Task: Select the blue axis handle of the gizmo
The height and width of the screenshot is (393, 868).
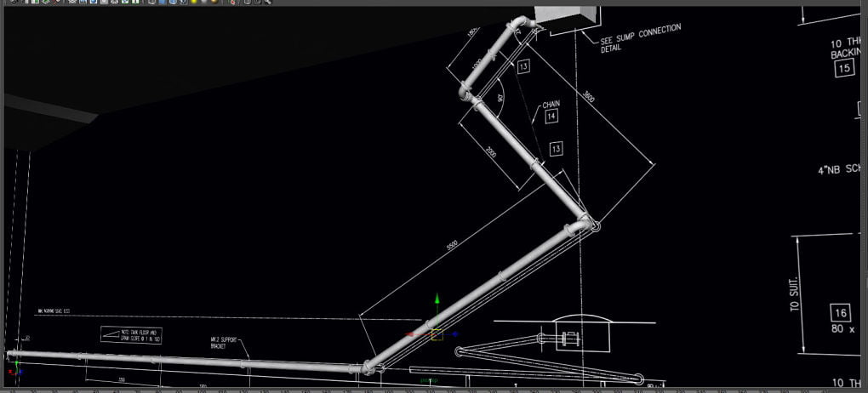Action: point(455,334)
